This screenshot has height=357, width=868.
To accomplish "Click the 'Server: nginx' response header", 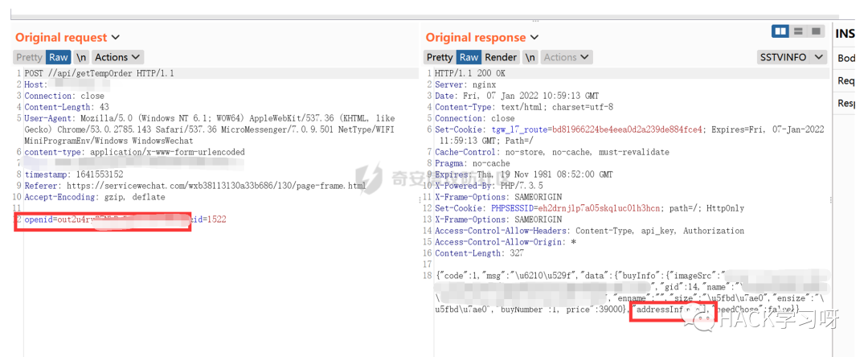I will [x=465, y=84].
